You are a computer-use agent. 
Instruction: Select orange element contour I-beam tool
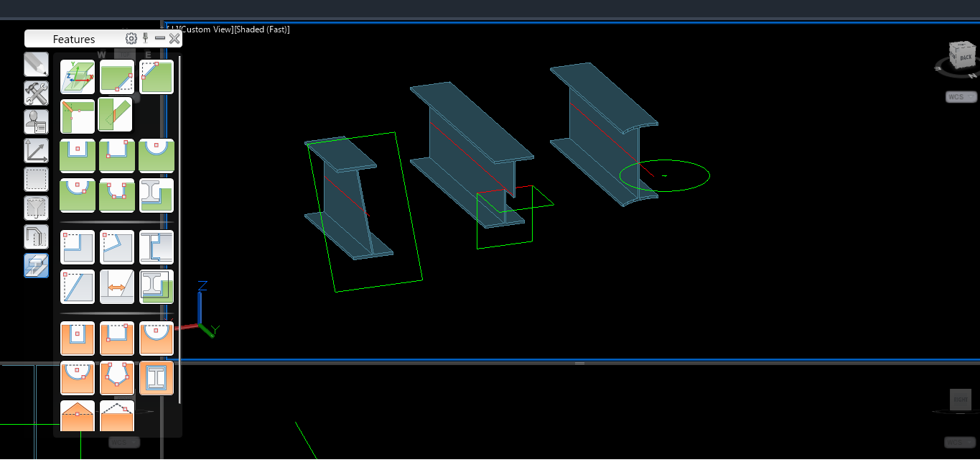[x=157, y=378]
